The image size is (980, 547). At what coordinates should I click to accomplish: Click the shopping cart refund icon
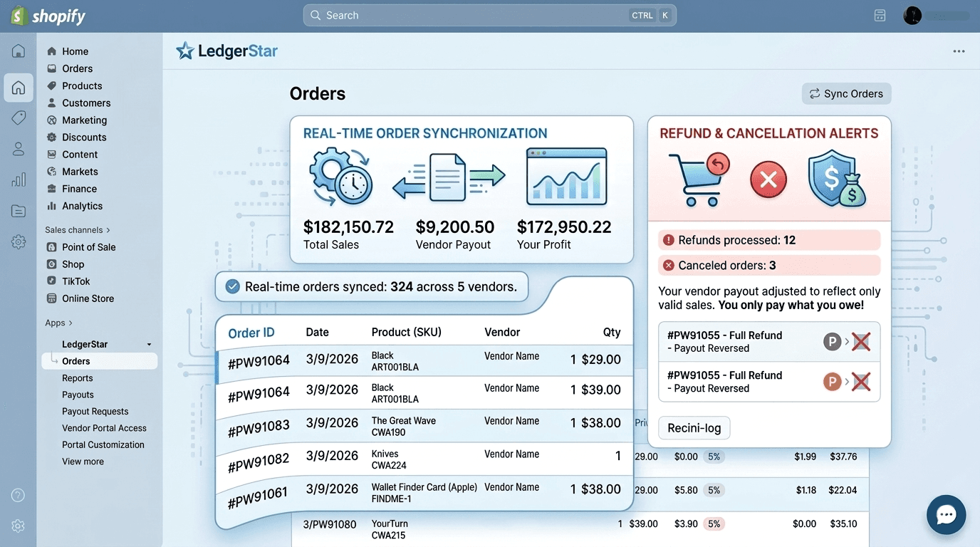(x=698, y=179)
